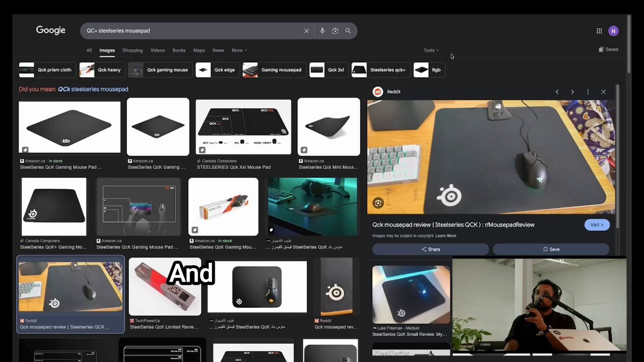Viewport: 644px width, 362px height.
Task: Click the Lens icon on the preview image
Action: [378, 203]
